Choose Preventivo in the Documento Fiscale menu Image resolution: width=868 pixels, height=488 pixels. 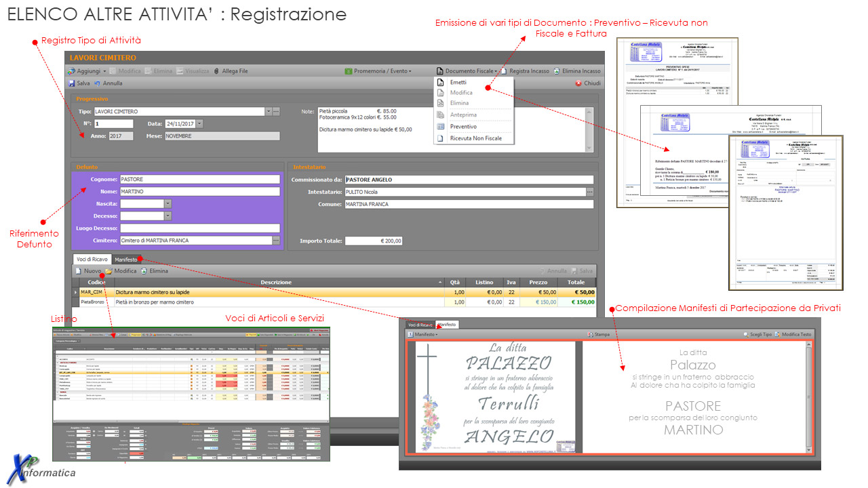(x=463, y=127)
